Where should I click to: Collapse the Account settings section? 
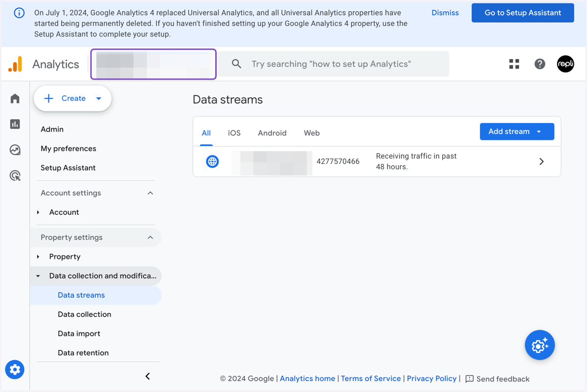click(150, 193)
